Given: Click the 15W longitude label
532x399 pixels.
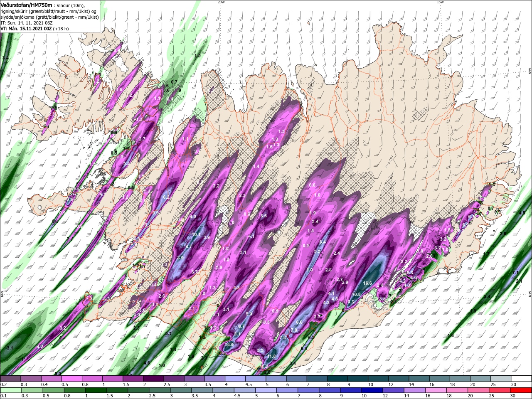Looking at the screenshot, I should 440,2.
